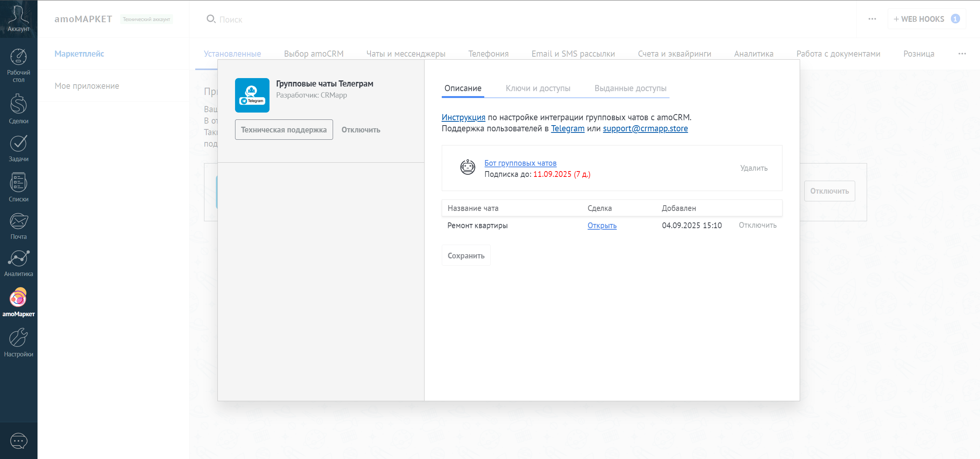This screenshot has width=980, height=459.
Task: Open the Розница tab
Action: 919,54
